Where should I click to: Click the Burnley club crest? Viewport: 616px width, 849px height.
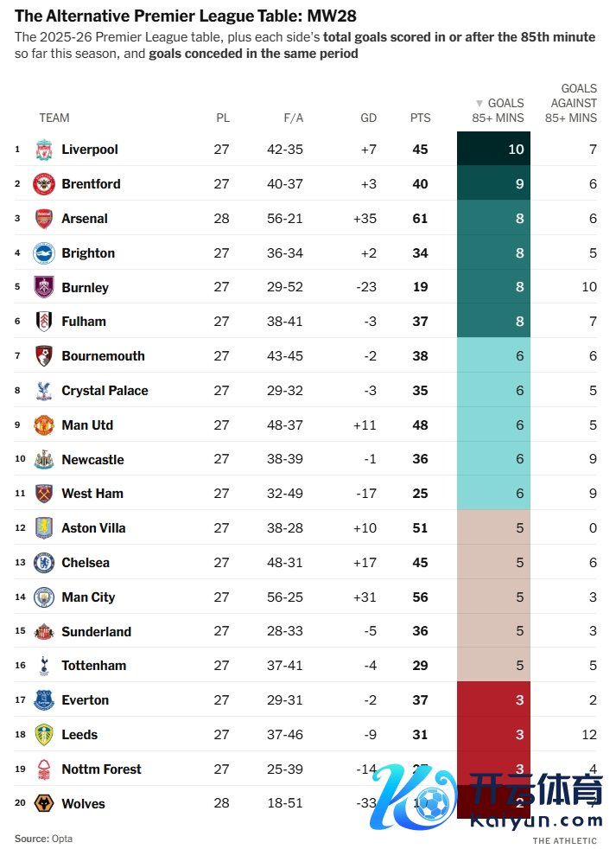pos(43,287)
